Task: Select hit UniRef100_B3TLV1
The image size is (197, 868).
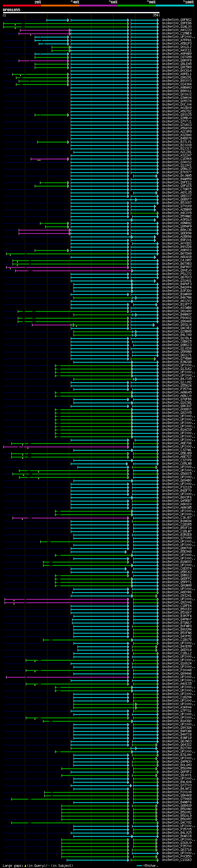Action: tap(176, 142)
